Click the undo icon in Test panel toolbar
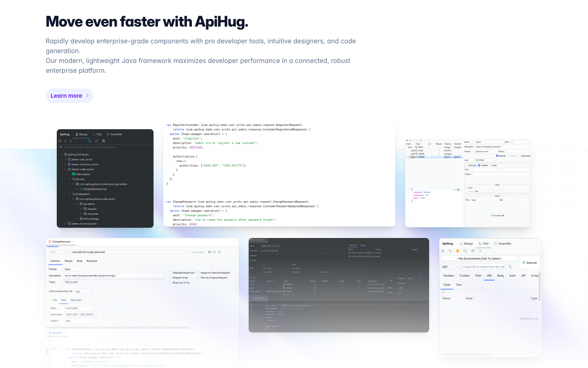 [450, 251]
